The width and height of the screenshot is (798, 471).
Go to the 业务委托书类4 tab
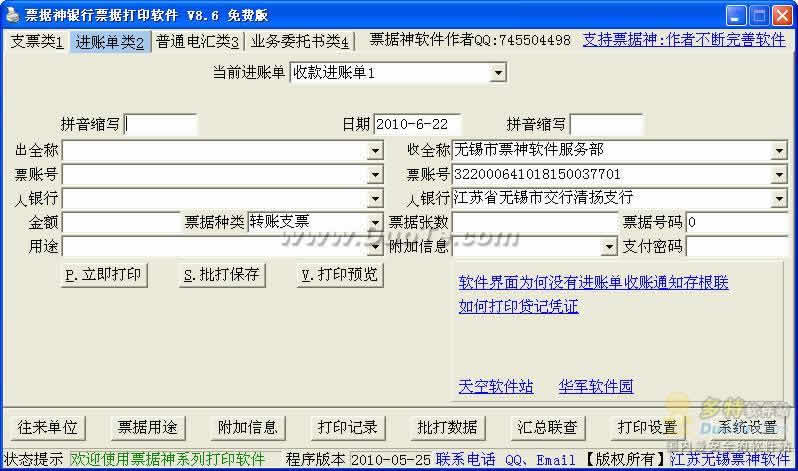300,42
